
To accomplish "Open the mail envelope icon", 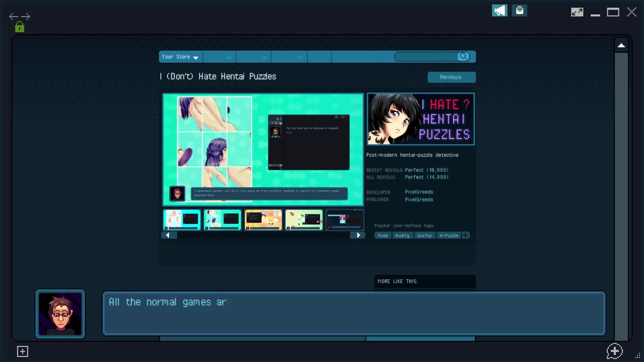I will [519, 11].
